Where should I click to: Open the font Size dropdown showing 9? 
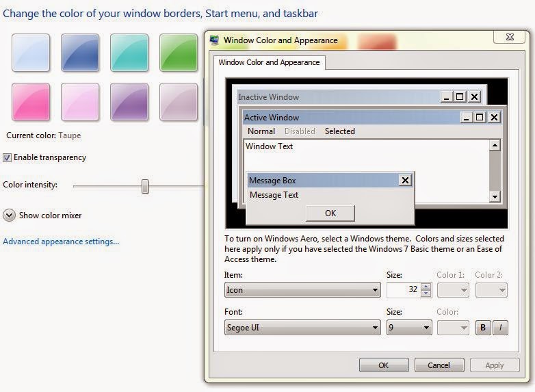pyautogui.click(x=409, y=328)
